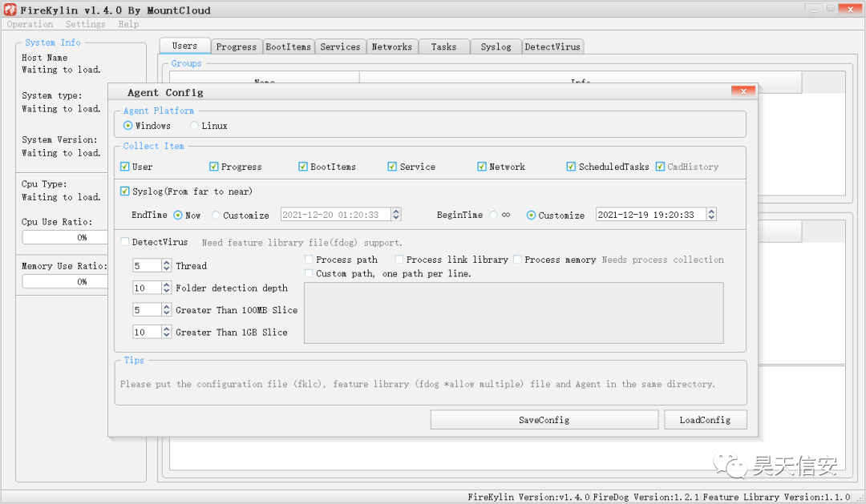Minimize the FireKylin main window
This screenshot has width=866, height=504.
[814, 9]
